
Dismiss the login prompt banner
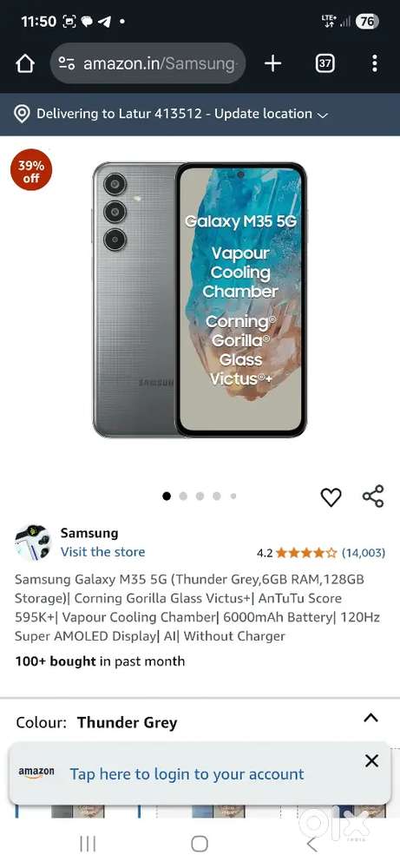[x=371, y=760]
